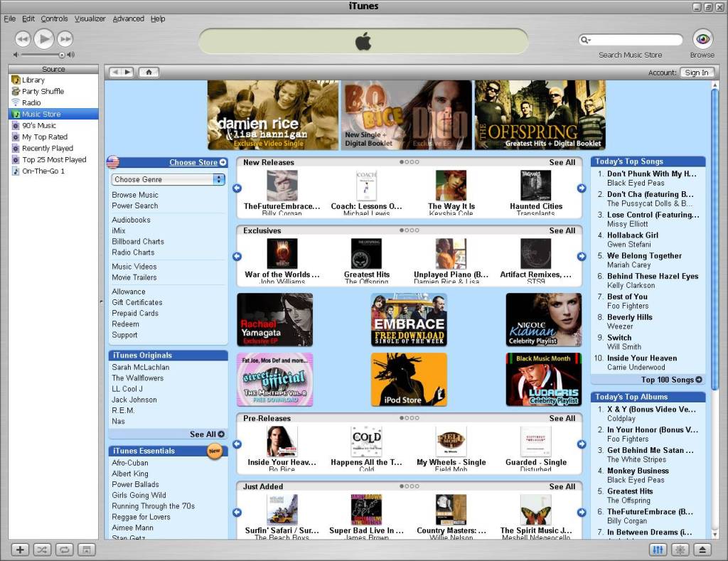
Task: Open the Advanced menu
Action: tap(128, 18)
